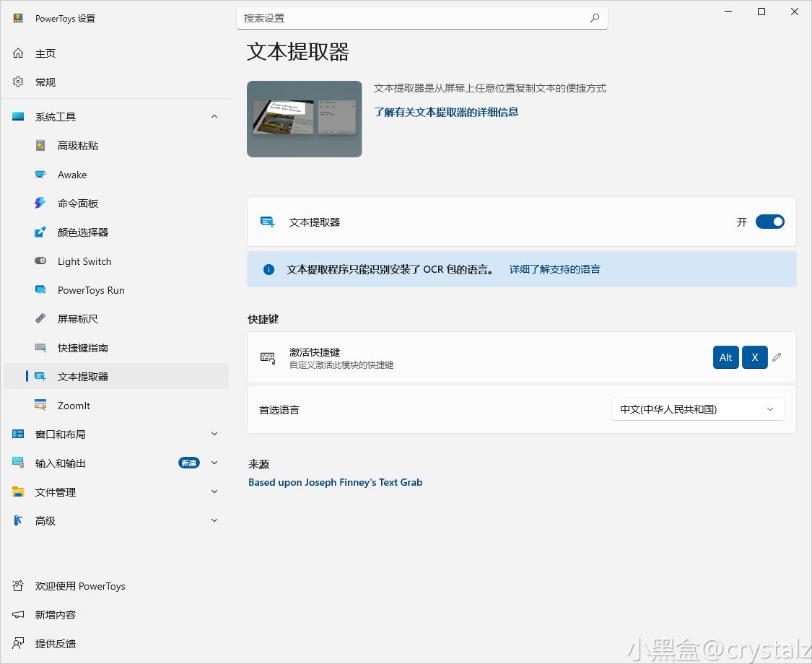This screenshot has width=812, height=664.
Task: Click the 欢迎使用 PowerToys icon
Action: [x=18, y=586]
